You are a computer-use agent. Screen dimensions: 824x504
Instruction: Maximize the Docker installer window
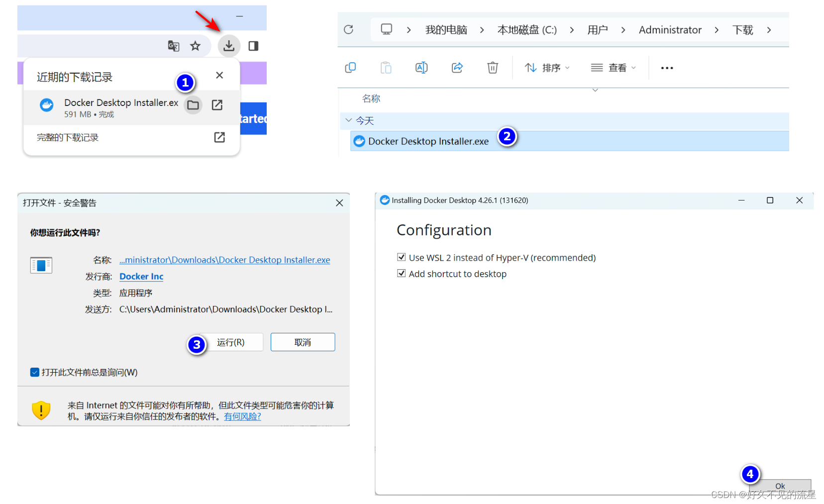(770, 200)
